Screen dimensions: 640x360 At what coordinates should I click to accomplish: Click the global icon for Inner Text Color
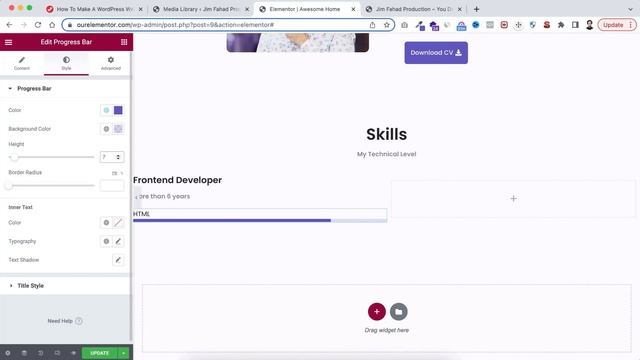[x=106, y=223]
